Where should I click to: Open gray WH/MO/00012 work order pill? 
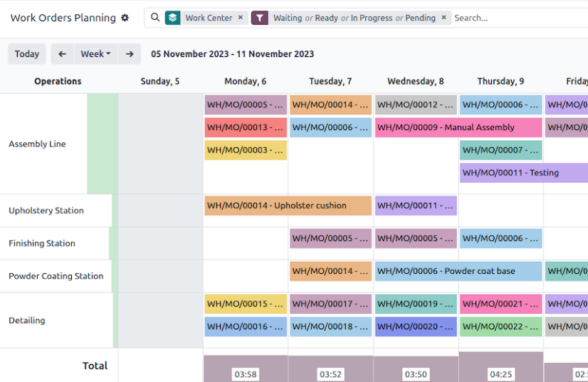(416, 105)
